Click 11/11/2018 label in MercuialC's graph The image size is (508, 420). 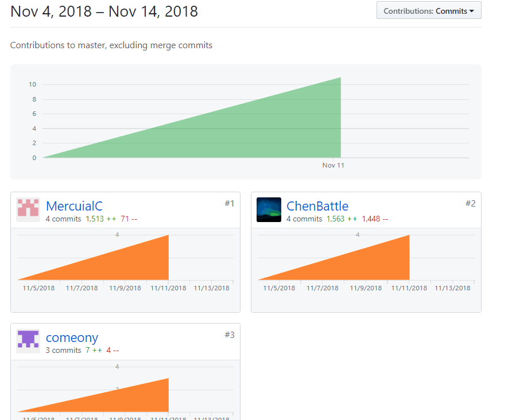click(168, 288)
